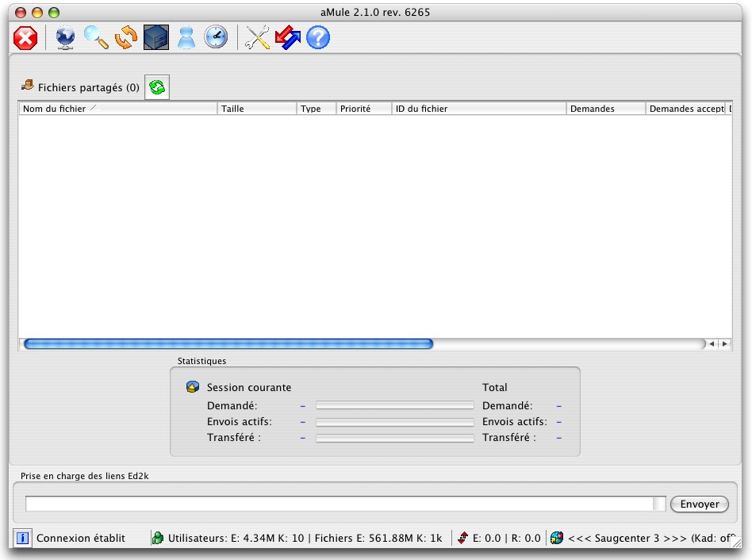
Task: Open Preferences with the wrench and screwdriver icon
Action: pyautogui.click(x=258, y=38)
